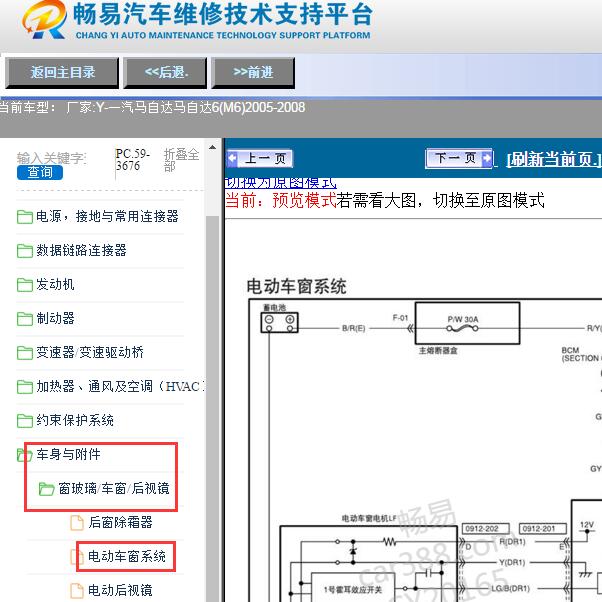Click 切换为原图模式 link
Screen dimensions: 602x602
tap(281, 183)
